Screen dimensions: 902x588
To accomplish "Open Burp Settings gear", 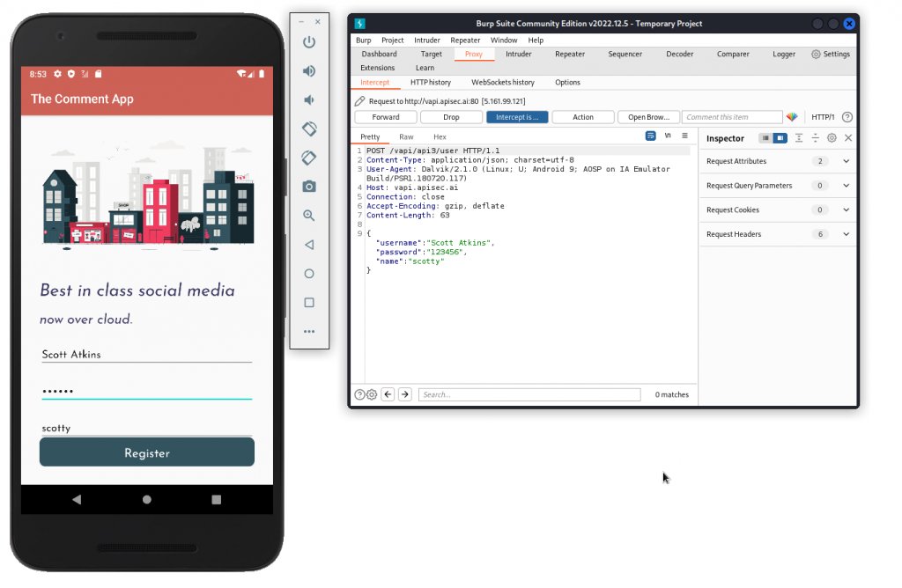I will pyautogui.click(x=830, y=54).
